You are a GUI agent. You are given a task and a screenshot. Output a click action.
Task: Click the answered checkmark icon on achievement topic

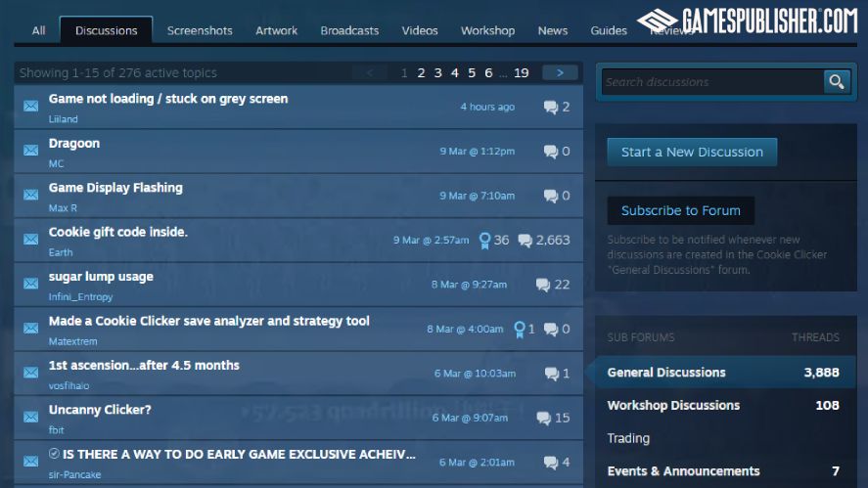point(54,454)
